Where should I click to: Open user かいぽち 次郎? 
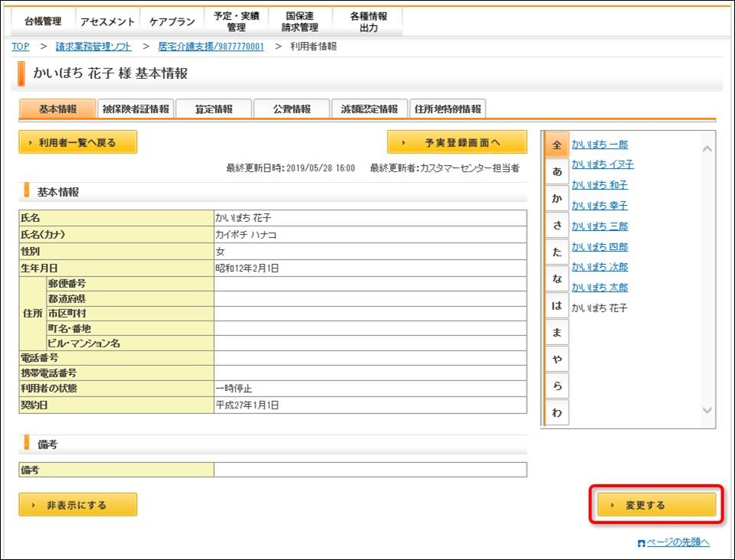point(600,267)
